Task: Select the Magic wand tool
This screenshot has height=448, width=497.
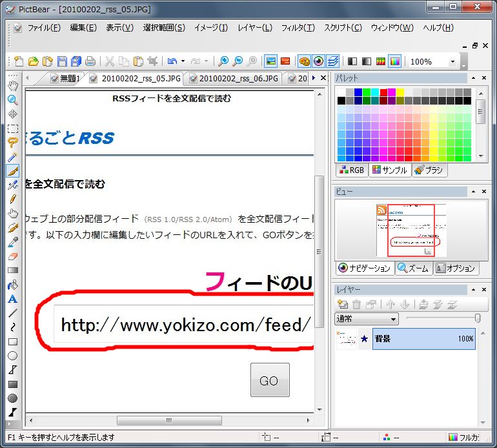Action: pyautogui.click(x=13, y=157)
